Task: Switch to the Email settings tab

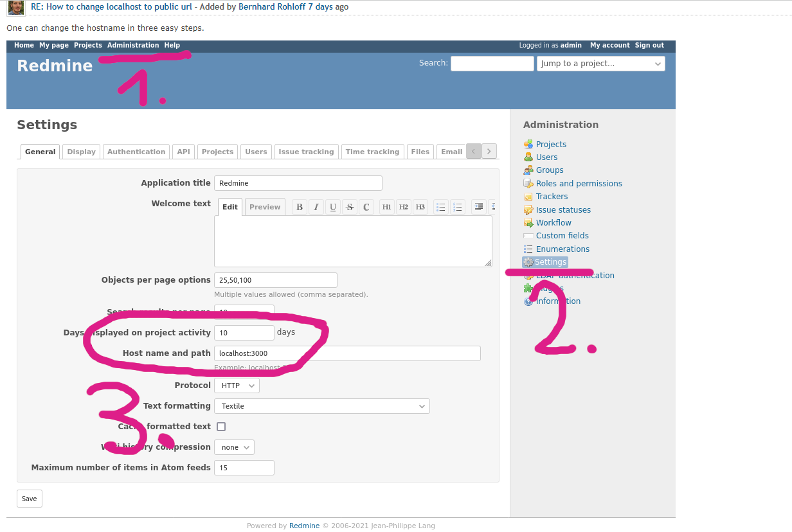Action: pyautogui.click(x=451, y=152)
